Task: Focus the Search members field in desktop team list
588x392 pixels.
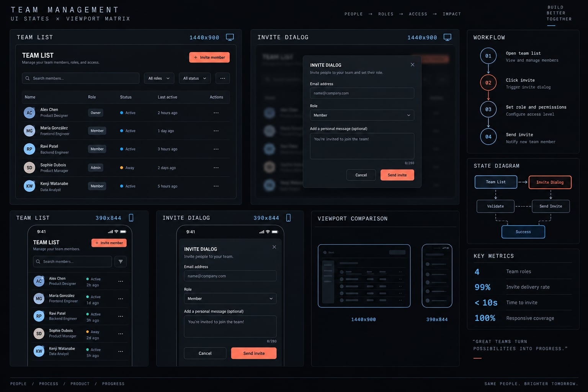Action: pos(80,78)
